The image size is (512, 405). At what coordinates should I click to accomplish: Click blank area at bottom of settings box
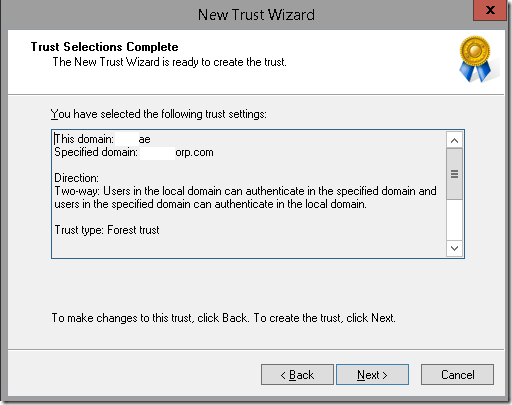pos(249,247)
